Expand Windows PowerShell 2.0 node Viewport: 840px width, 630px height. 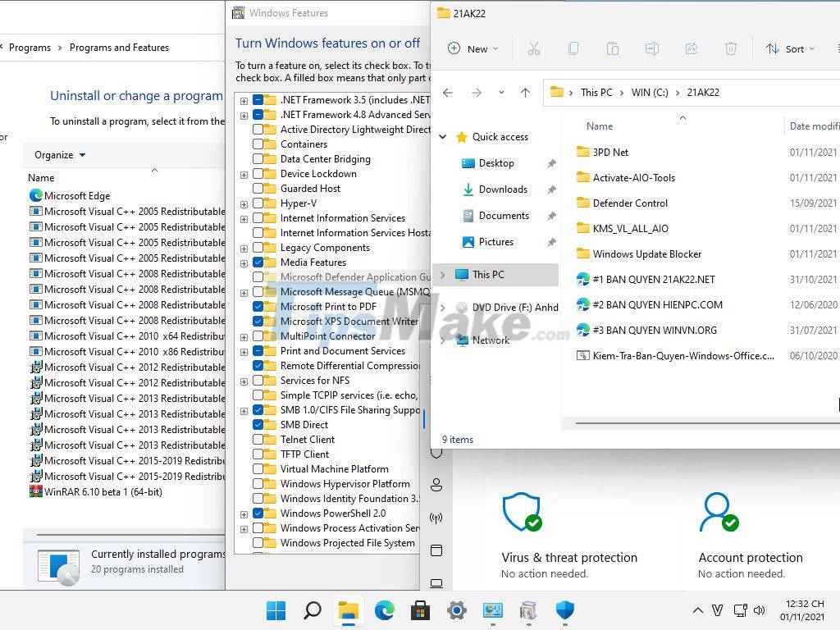pyautogui.click(x=244, y=514)
